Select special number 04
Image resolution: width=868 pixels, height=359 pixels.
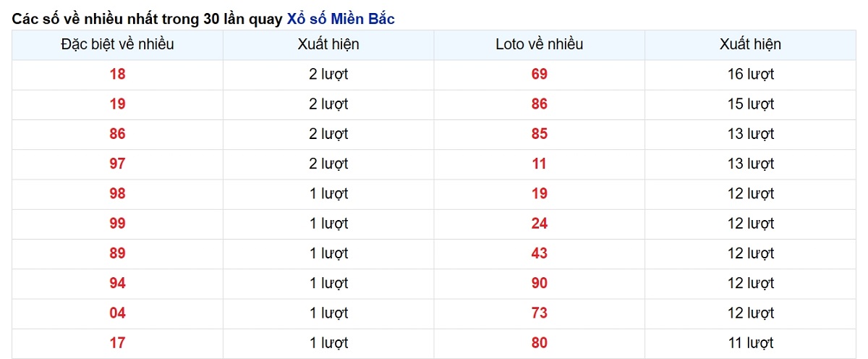coord(117,313)
